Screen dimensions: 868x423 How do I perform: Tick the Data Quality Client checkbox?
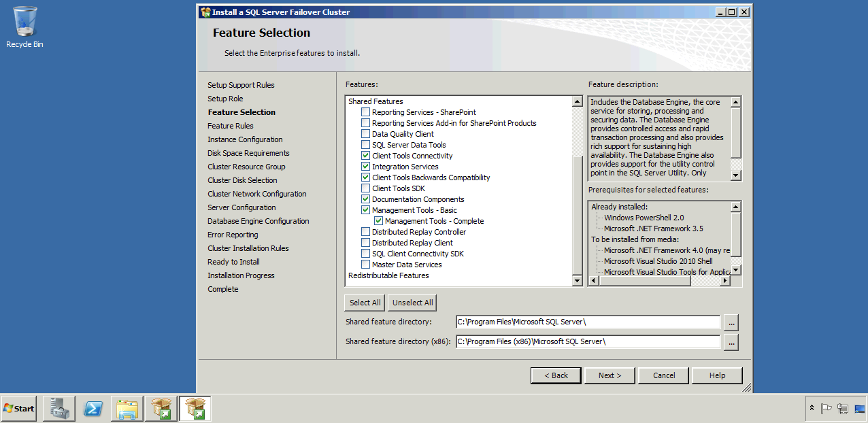366,134
